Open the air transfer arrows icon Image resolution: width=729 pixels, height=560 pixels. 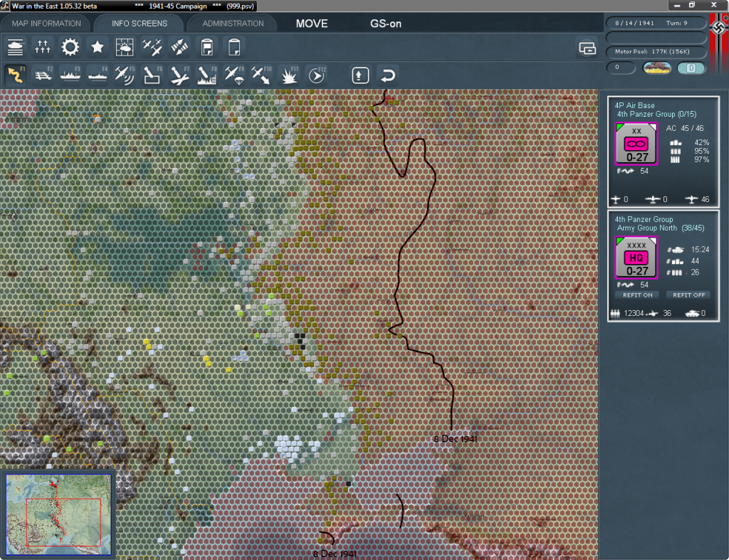pyautogui.click(x=179, y=47)
